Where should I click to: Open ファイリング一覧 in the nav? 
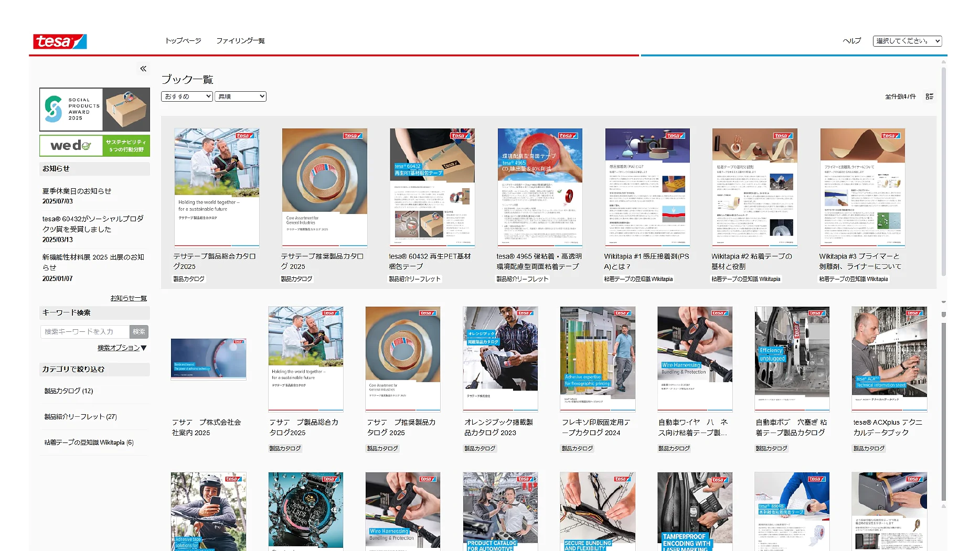click(240, 41)
